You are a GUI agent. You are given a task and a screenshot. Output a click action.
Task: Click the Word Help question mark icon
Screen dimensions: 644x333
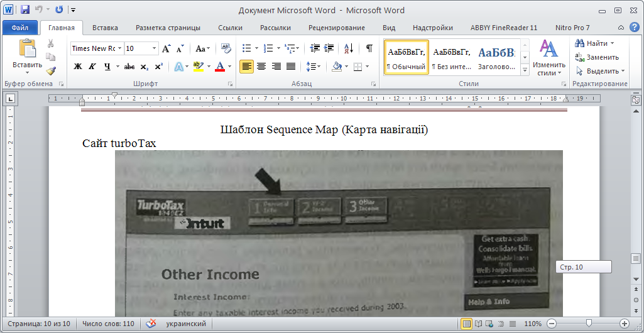[x=634, y=28]
